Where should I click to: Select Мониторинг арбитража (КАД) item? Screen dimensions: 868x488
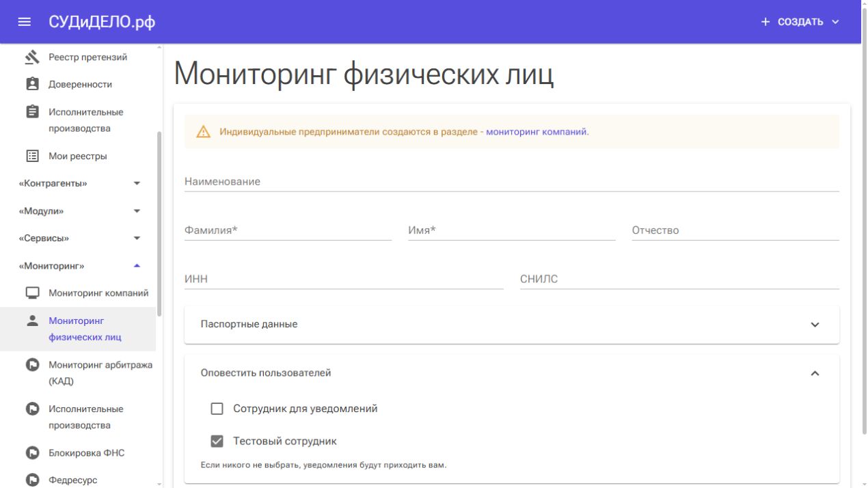[x=100, y=373]
